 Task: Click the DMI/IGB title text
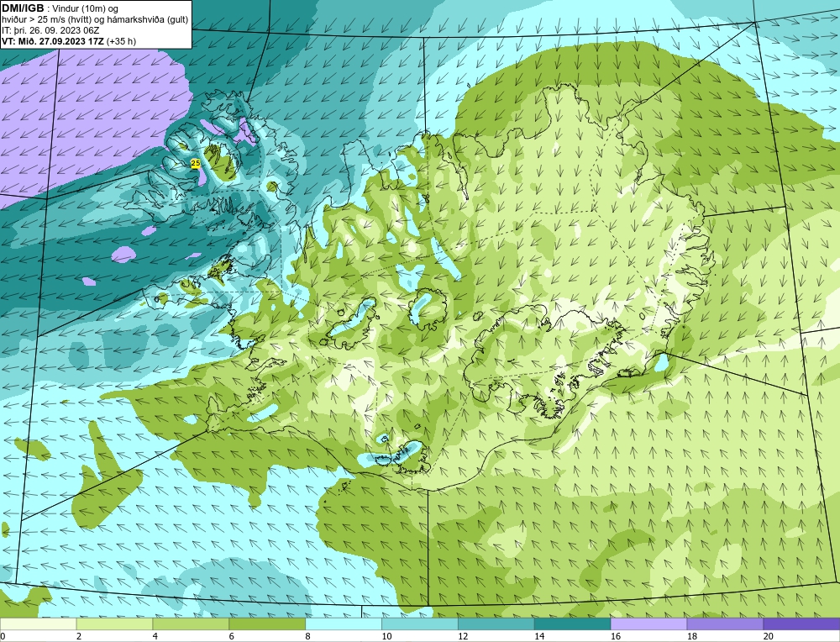(24, 8)
